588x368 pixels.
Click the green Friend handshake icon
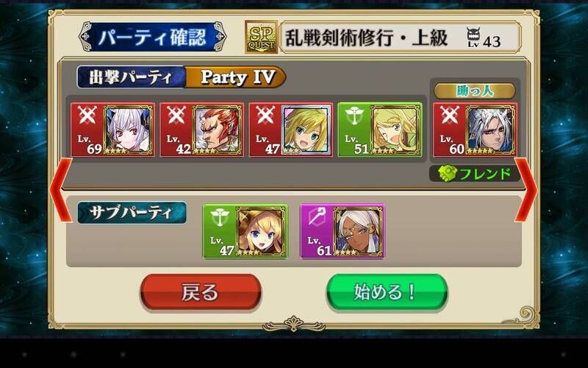pos(448,174)
